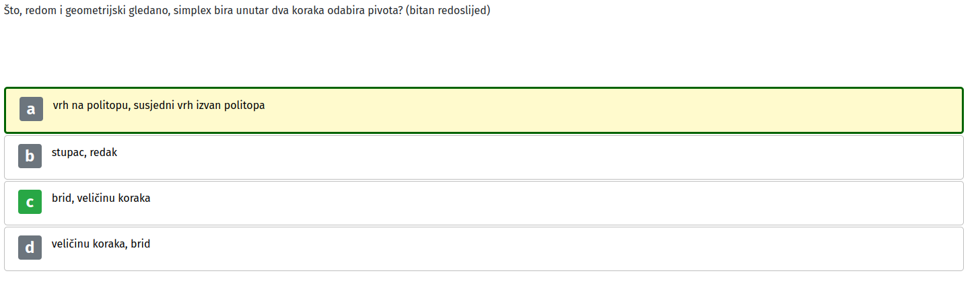
Task: Click the question text about simplex pivot selection
Action: (247, 11)
